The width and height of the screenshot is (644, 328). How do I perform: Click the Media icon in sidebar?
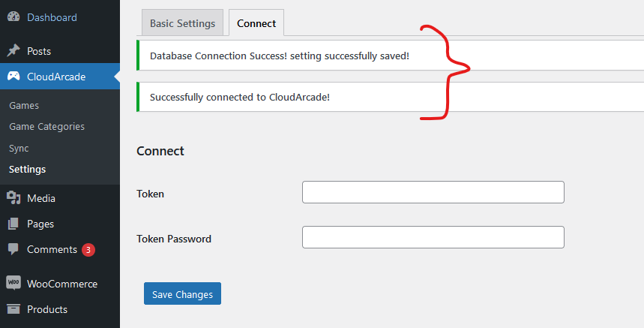click(x=13, y=197)
